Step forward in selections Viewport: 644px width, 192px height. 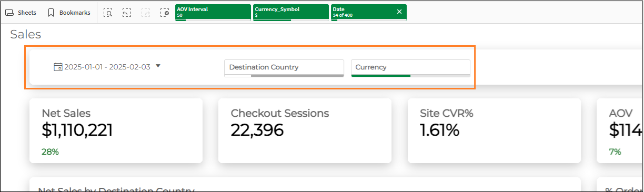click(146, 12)
